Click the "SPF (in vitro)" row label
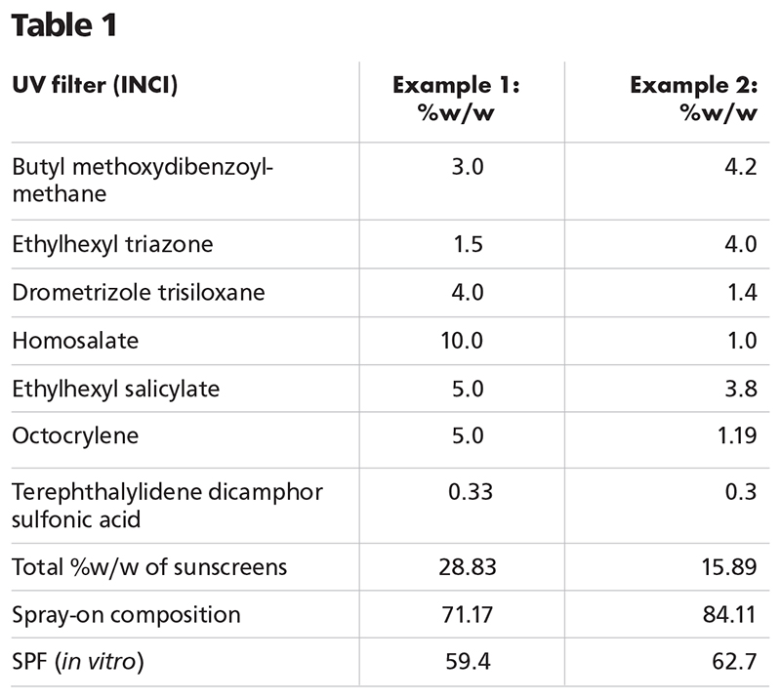Image resolution: width=781 pixels, height=700 pixels. (x=78, y=664)
